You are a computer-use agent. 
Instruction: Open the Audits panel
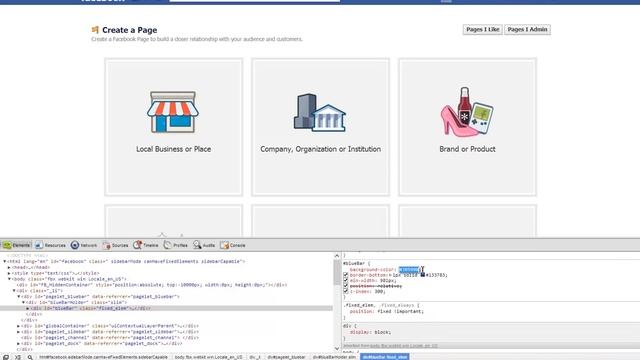click(204, 245)
